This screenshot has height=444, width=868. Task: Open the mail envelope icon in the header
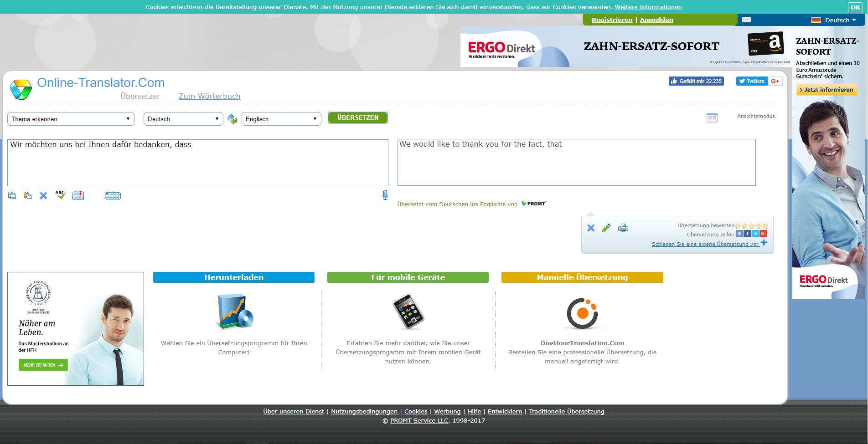point(746,20)
